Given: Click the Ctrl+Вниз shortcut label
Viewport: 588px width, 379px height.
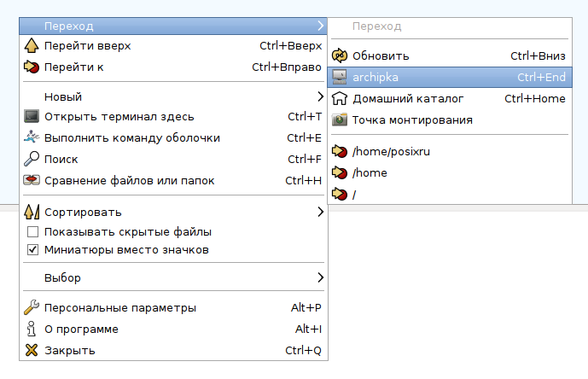Looking at the screenshot, I should tap(538, 56).
